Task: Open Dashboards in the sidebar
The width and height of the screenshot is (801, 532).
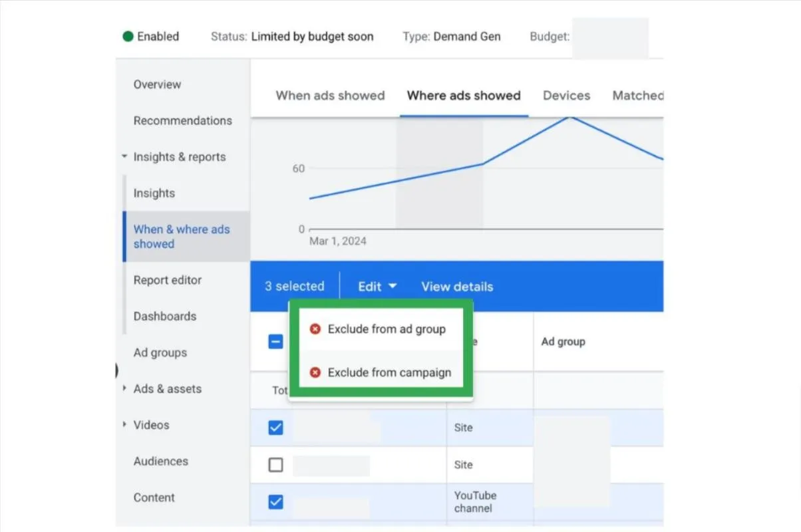Action: (165, 316)
